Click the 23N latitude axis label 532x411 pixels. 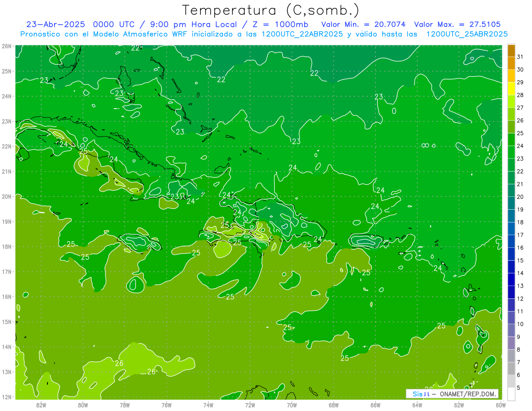7,121
